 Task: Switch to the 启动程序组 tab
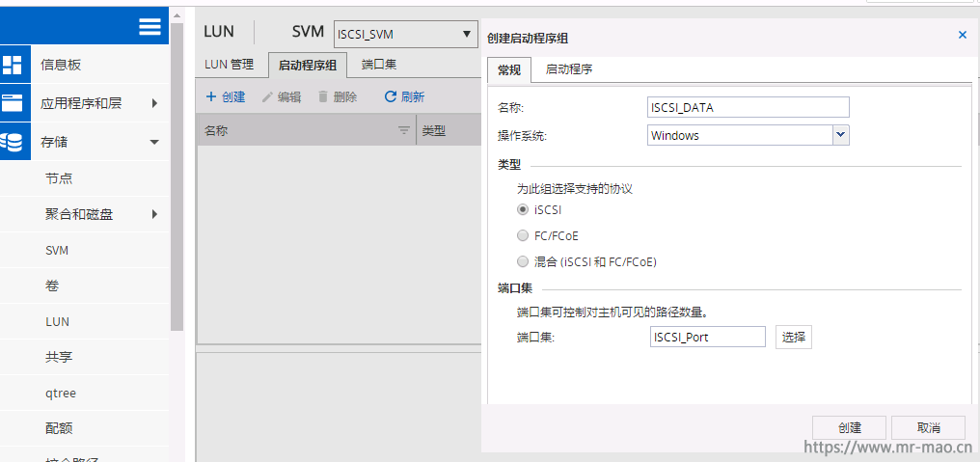(308, 65)
